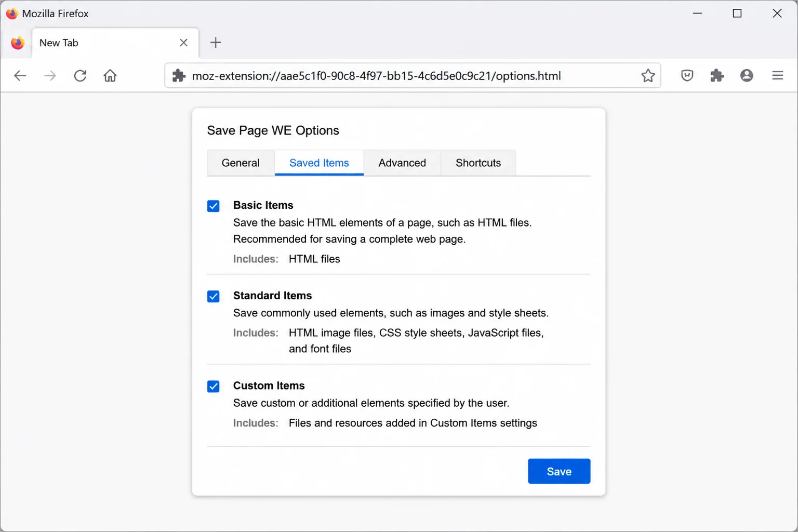Open a new tab with plus button

216,43
